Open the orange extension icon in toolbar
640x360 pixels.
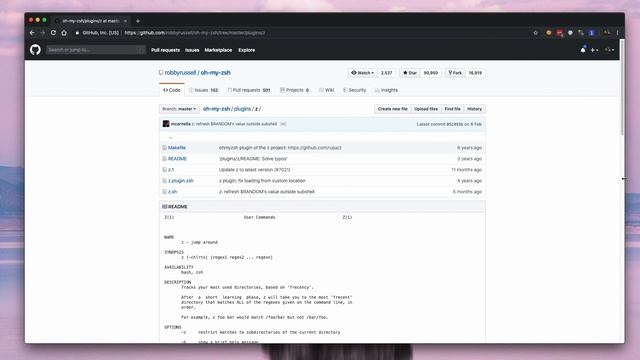549,33
